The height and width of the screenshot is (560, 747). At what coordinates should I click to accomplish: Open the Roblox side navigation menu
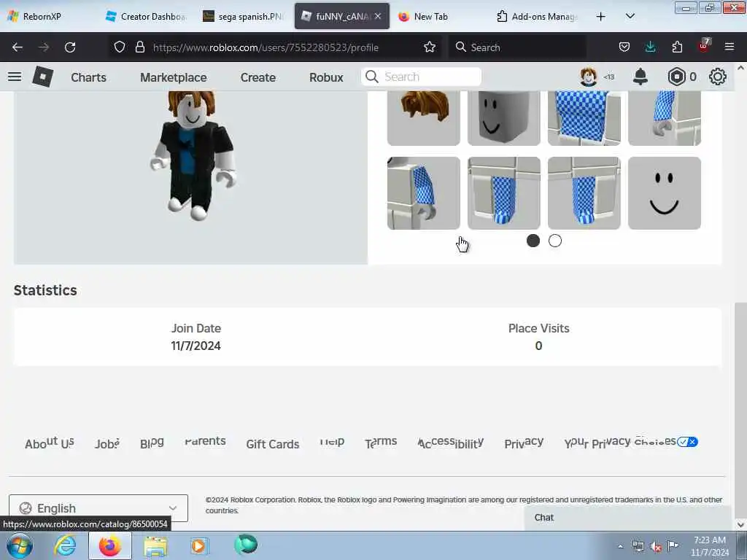tap(15, 77)
